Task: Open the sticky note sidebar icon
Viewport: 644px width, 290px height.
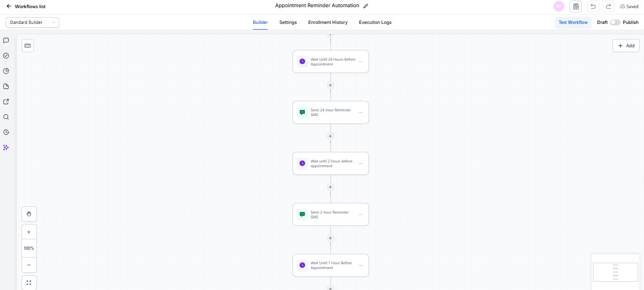Action: [6, 86]
